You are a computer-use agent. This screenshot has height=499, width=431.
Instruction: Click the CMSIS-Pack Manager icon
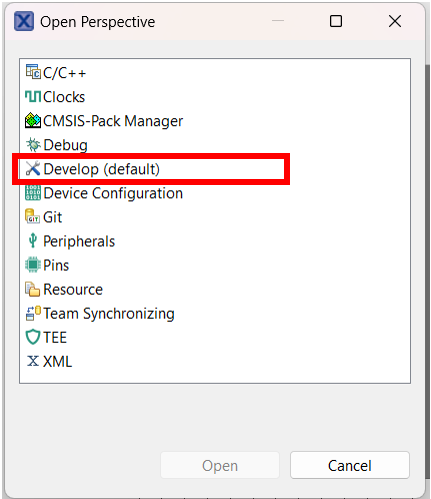(33, 120)
